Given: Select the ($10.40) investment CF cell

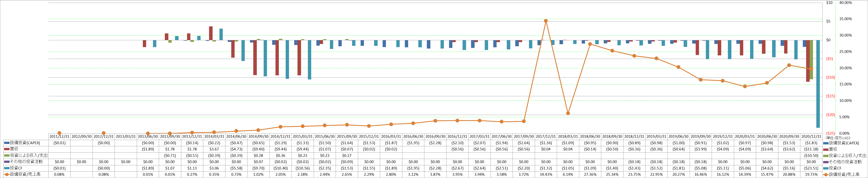Looking at the screenshot, I should point(280,168).
